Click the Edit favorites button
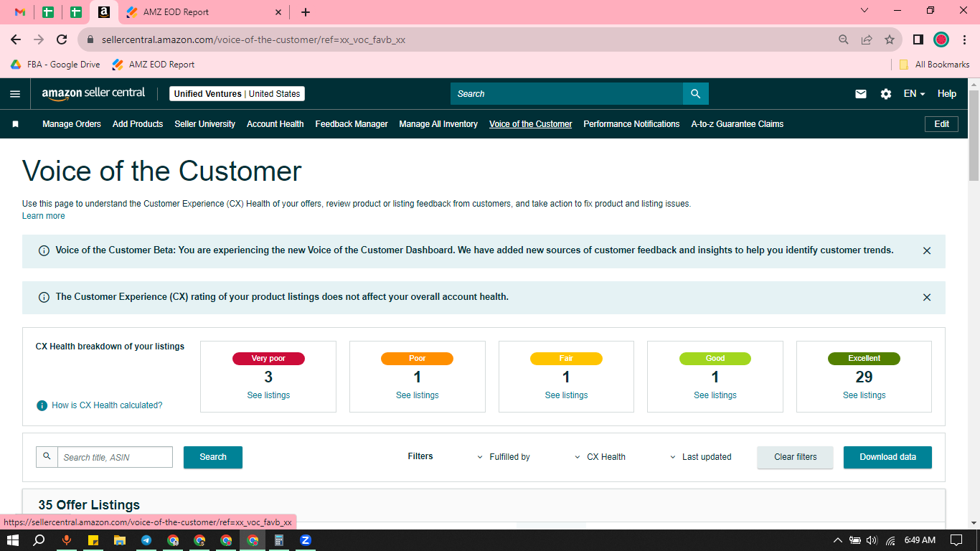Viewport: 980px width, 551px height. pos(942,124)
